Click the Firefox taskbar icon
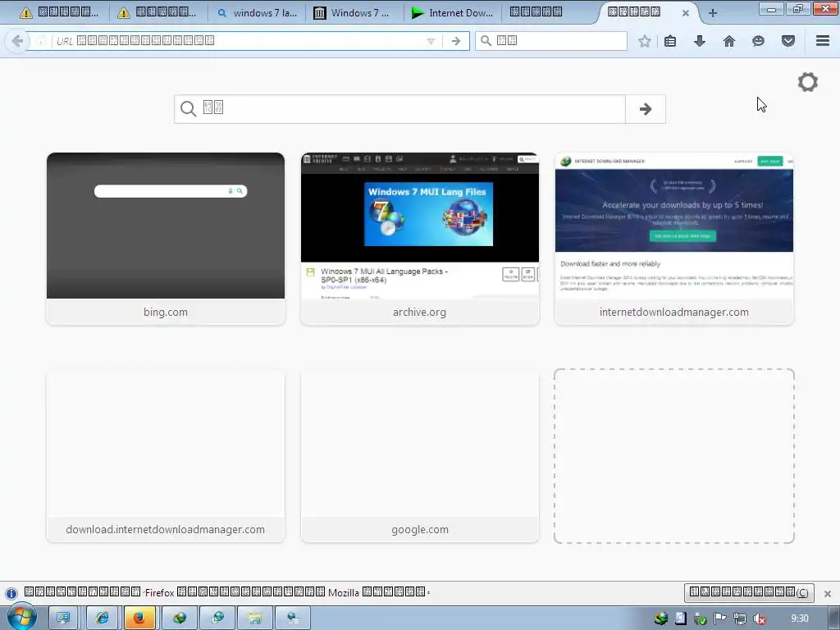This screenshot has width=840, height=630. click(x=139, y=619)
